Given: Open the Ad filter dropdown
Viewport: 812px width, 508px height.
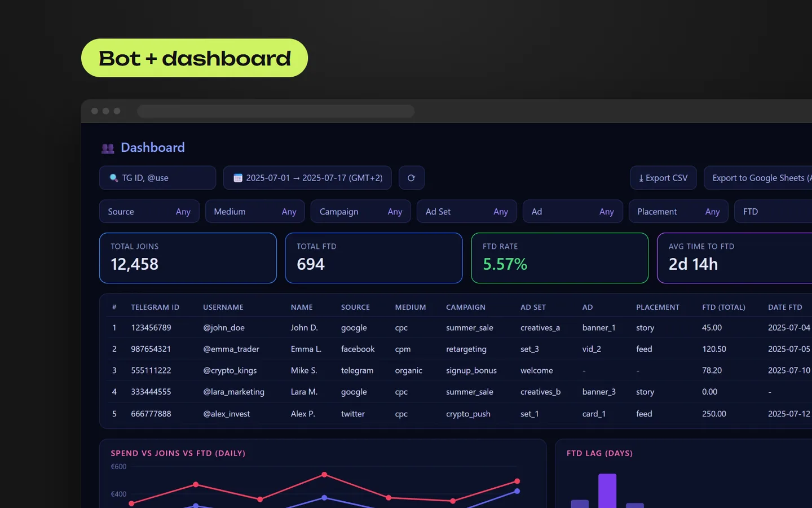Looking at the screenshot, I should pyautogui.click(x=573, y=212).
